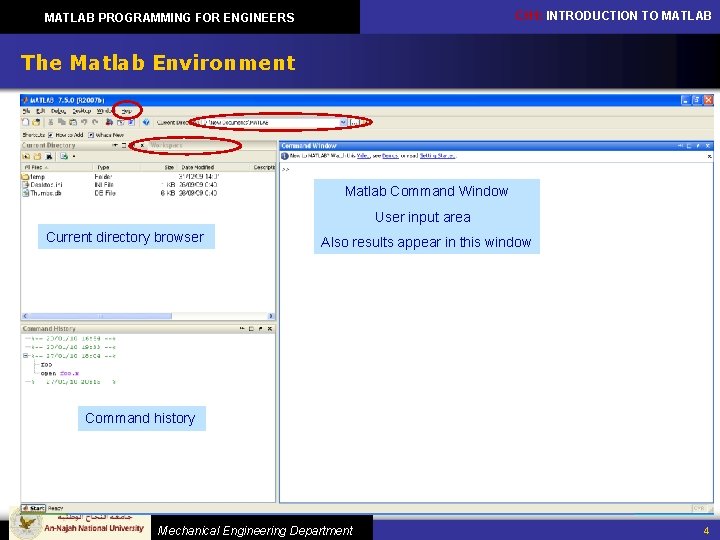720x540 pixels.
Task: Sort by the Date Modified column header
Action: tap(214, 168)
